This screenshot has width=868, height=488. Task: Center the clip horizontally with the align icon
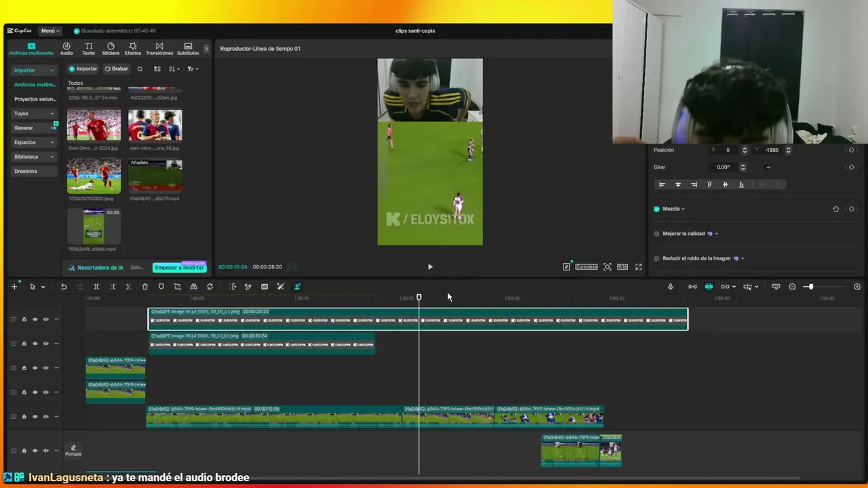coord(678,184)
